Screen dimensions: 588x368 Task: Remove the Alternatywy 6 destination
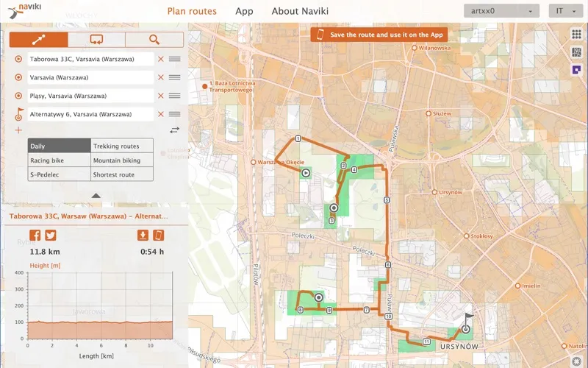coord(161,114)
